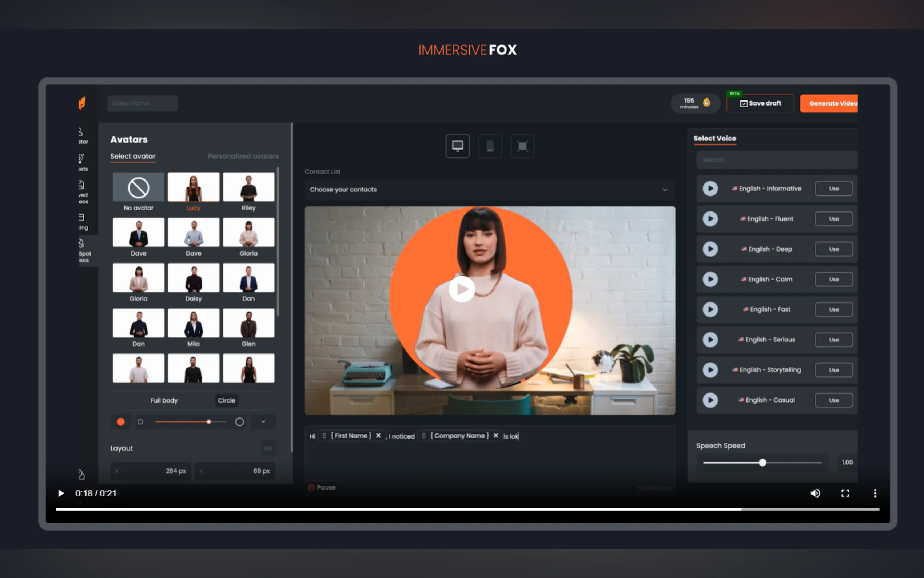Use the English - Fluent voice

(x=833, y=219)
